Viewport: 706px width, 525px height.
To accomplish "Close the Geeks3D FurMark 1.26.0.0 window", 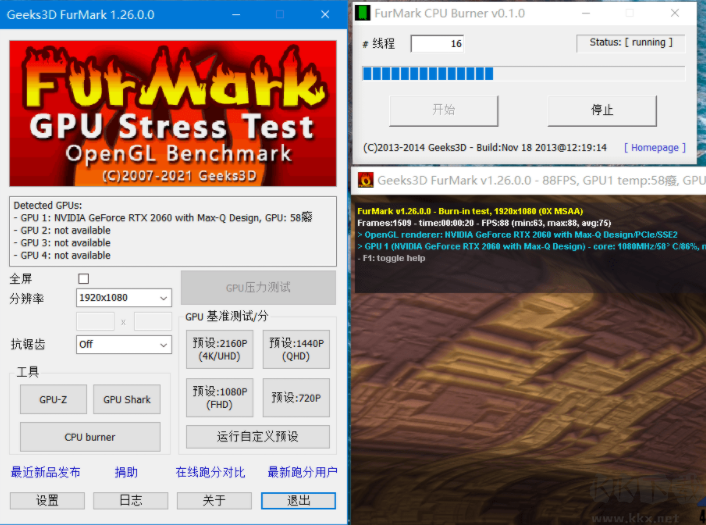I will (x=325, y=14).
